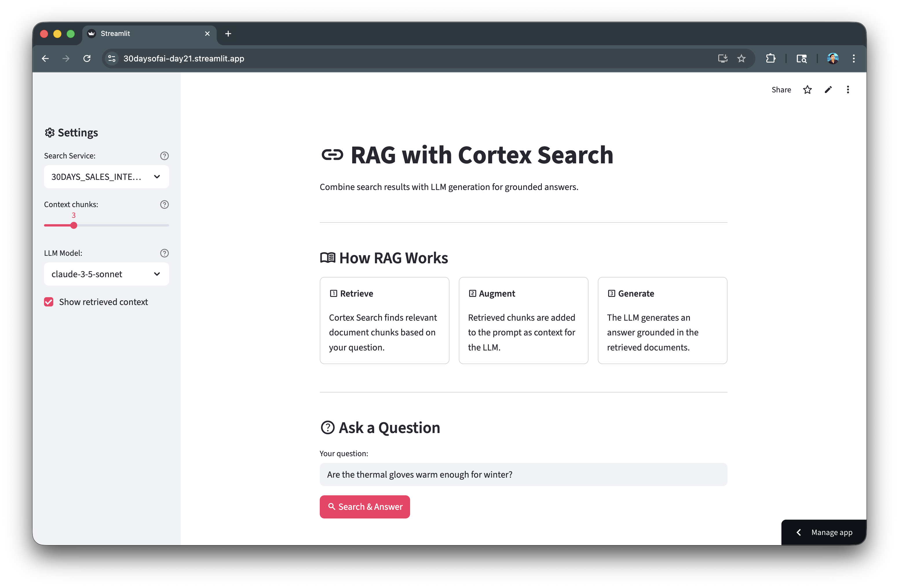The image size is (899, 588).
Task: Click the Context chunks slider handle
Action: (x=74, y=225)
